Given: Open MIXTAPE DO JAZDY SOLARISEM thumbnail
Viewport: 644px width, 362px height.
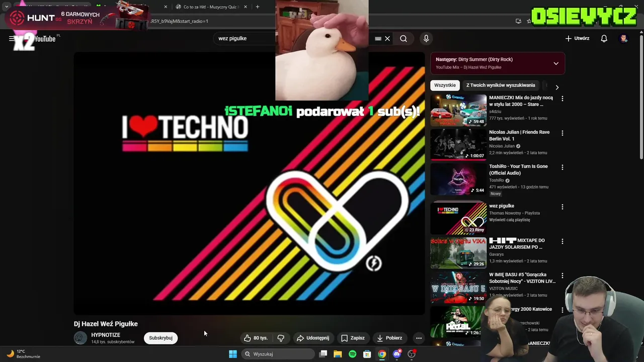Looking at the screenshot, I should (458, 252).
